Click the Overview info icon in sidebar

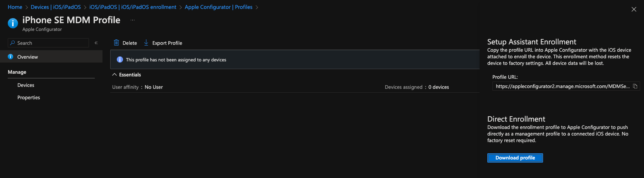click(x=10, y=57)
